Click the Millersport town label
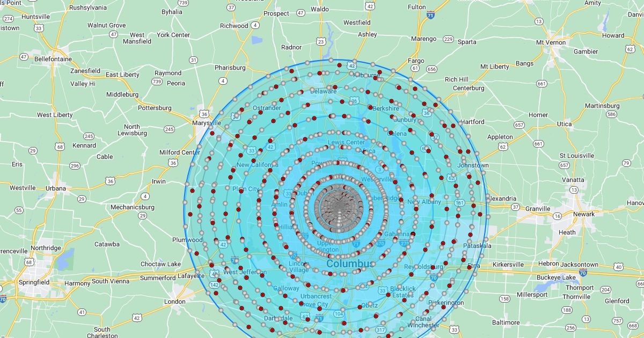 click(532, 295)
